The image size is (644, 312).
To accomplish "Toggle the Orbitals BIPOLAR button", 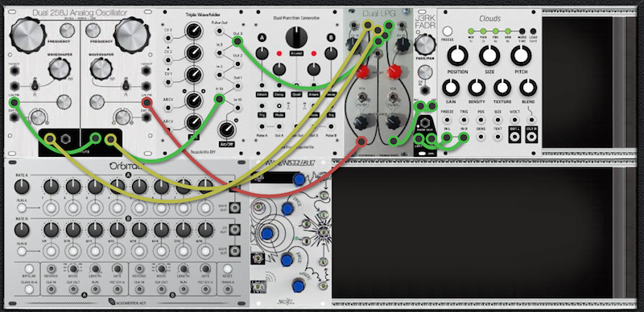I will pos(28,269).
